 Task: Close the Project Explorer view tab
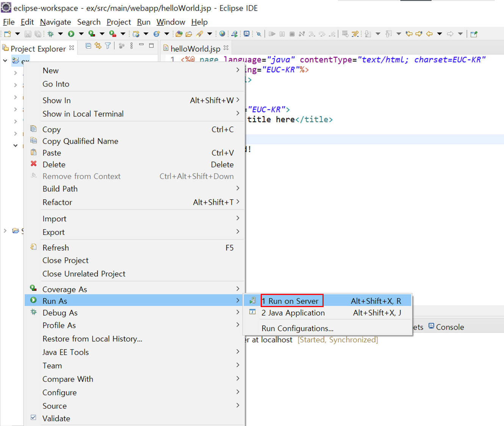click(72, 48)
